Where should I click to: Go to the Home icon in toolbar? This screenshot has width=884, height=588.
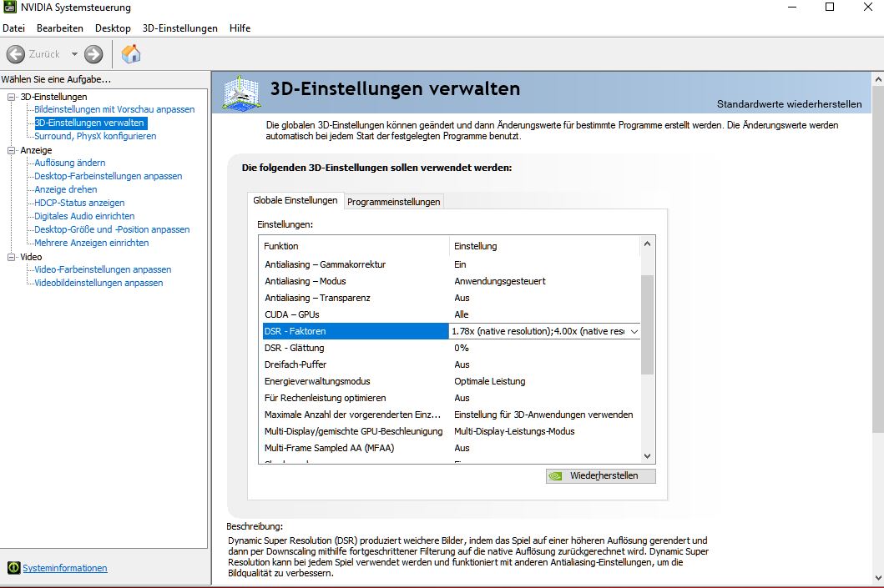[131, 54]
